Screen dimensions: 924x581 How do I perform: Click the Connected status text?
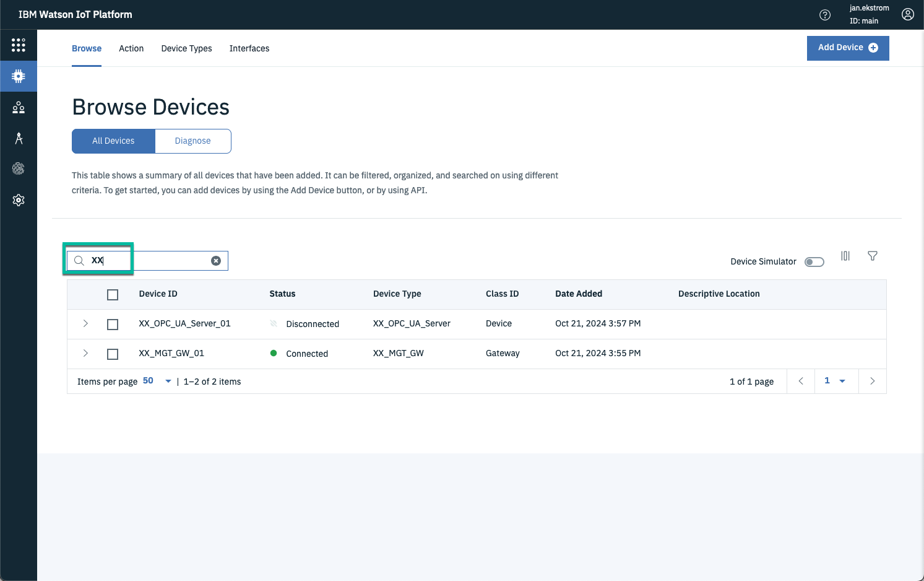[307, 354]
